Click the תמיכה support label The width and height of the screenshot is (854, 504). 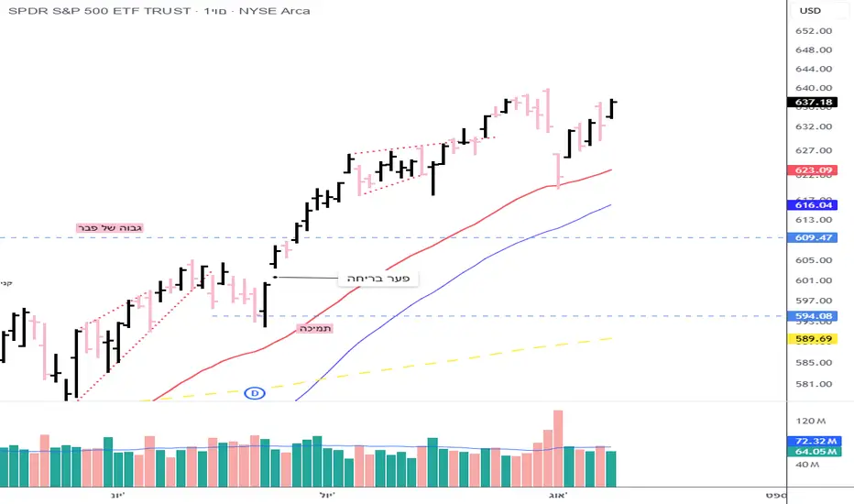pyautogui.click(x=316, y=327)
